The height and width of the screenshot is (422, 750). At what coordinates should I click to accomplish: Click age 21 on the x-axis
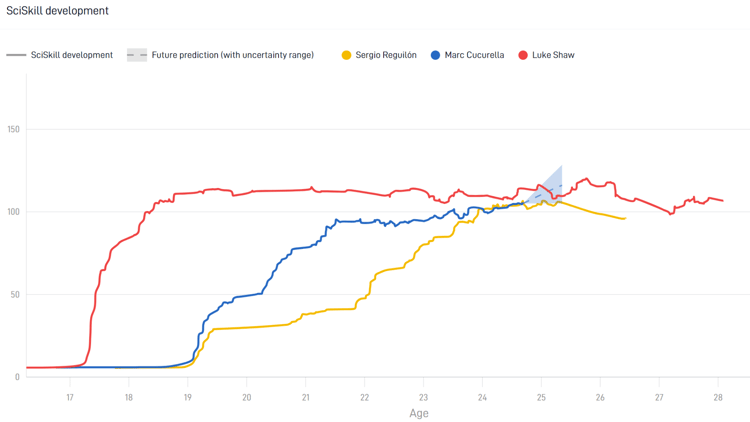click(x=306, y=398)
